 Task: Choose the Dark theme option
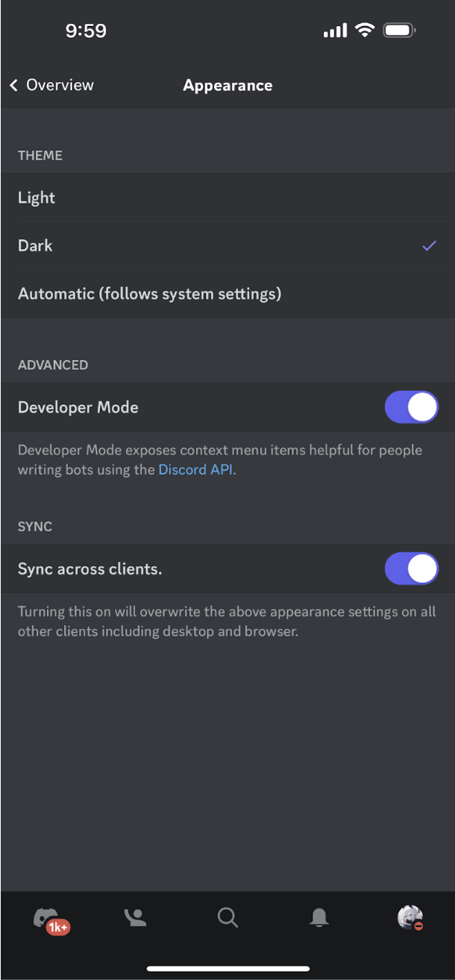tap(35, 245)
